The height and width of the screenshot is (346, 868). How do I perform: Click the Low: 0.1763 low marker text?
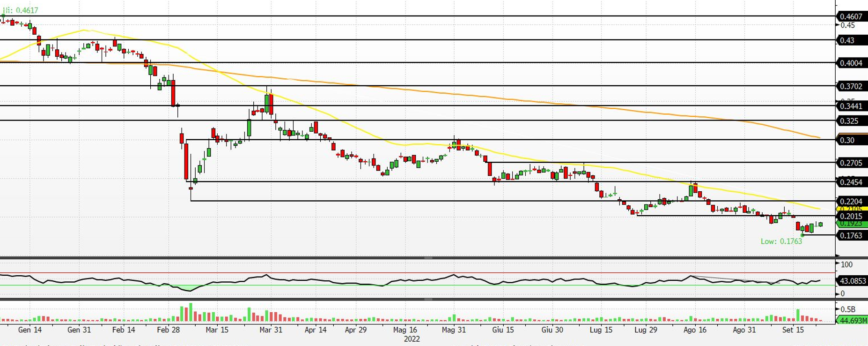pos(781,241)
